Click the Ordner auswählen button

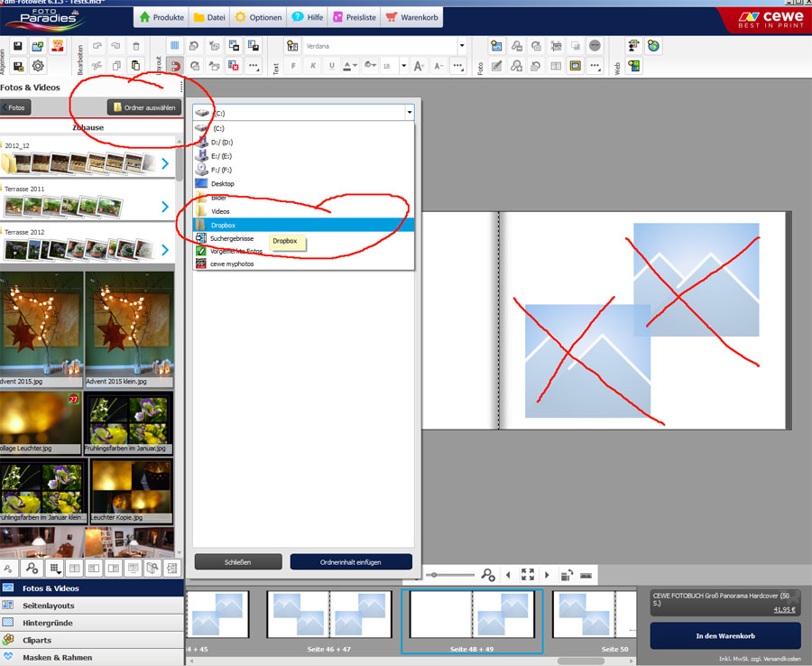click(x=144, y=107)
